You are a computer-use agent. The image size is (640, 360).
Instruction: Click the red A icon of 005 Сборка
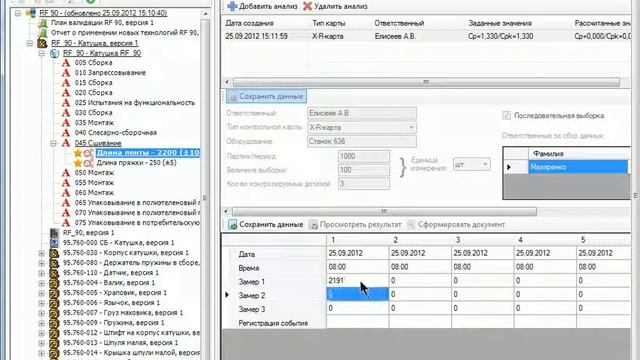coord(66,63)
